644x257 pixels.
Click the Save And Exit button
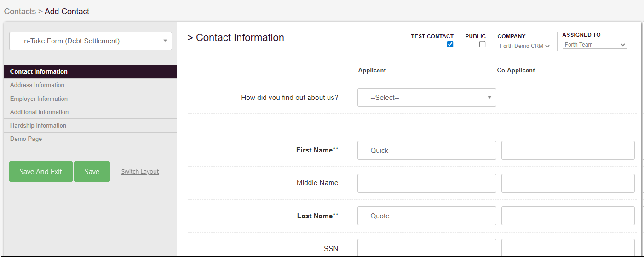pyautogui.click(x=41, y=171)
